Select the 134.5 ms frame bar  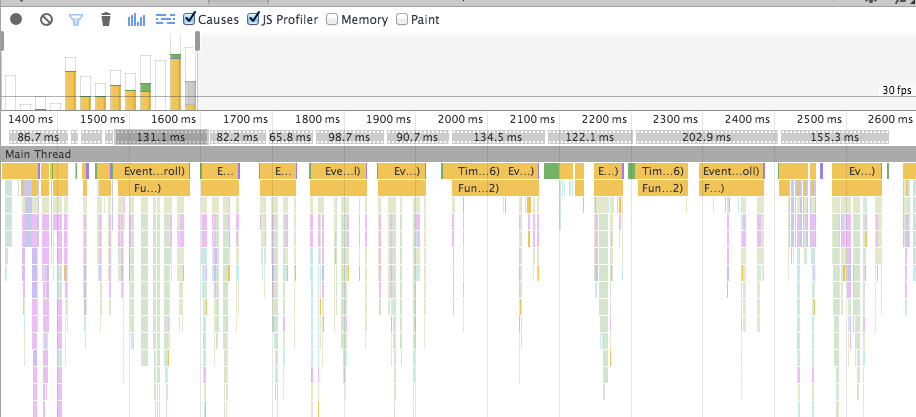coord(498,137)
